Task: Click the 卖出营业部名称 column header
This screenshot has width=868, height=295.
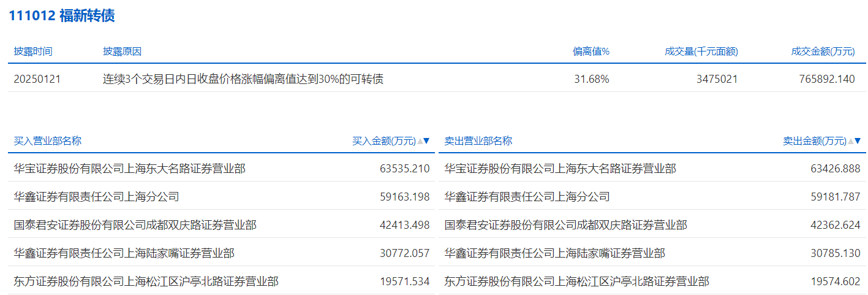Action: pyautogui.click(x=478, y=141)
